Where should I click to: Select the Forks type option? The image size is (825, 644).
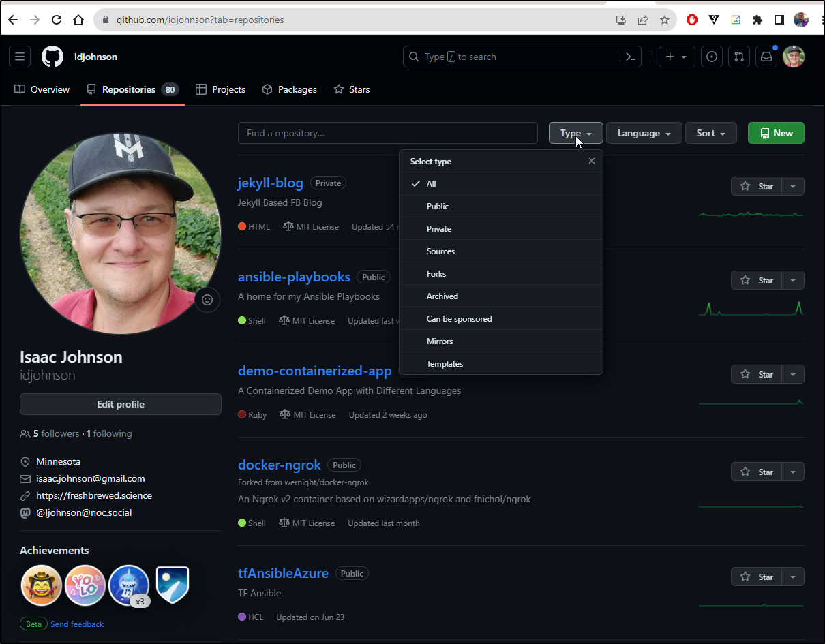(x=501, y=274)
